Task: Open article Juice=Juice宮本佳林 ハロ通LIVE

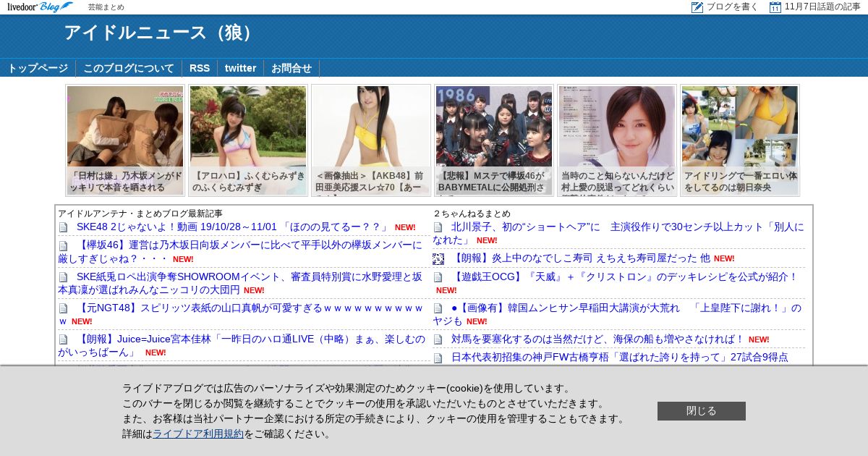Action: coord(242,345)
